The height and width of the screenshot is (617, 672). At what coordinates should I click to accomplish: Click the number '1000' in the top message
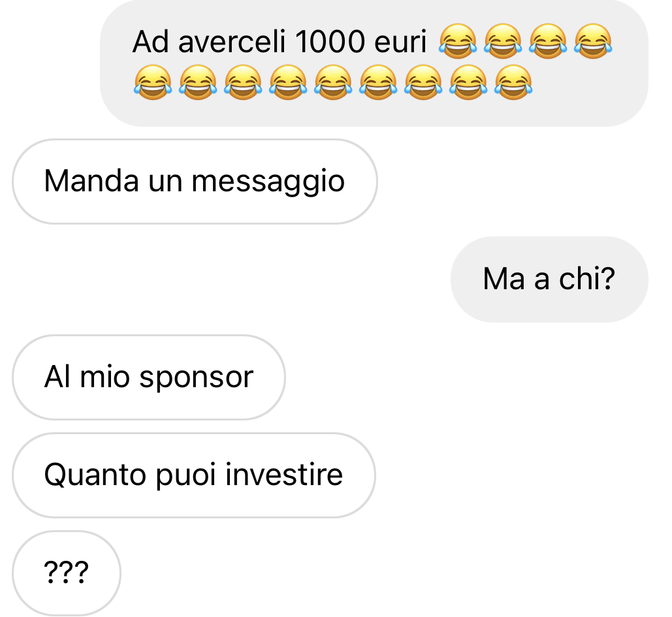pyautogui.click(x=329, y=42)
